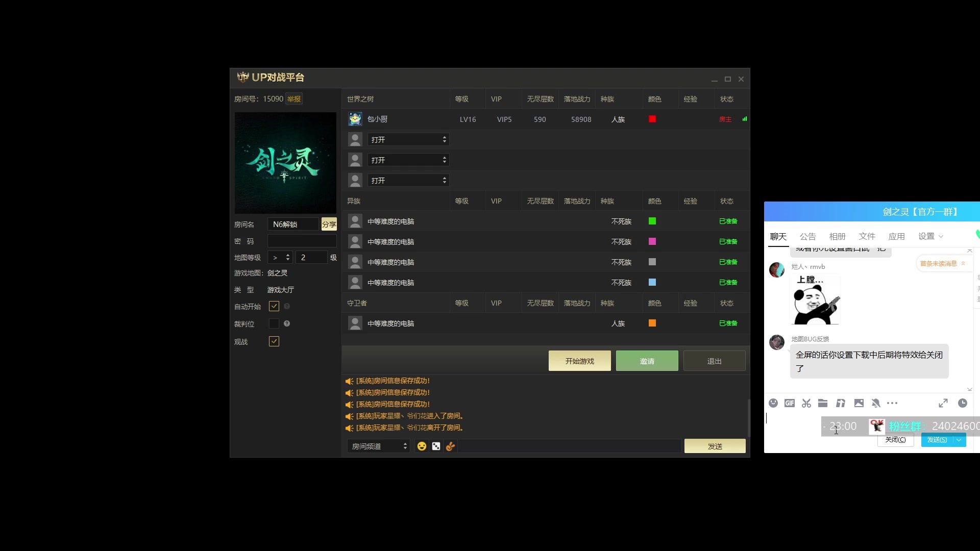The height and width of the screenshot is (551, 980).
Task: Open the first 打开 slot dropdown
Action: click(408, 139)
